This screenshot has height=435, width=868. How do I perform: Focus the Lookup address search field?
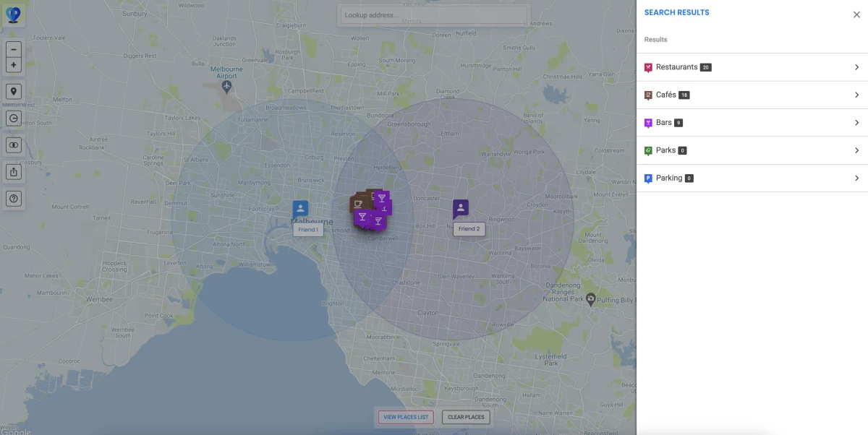[434, 15]
